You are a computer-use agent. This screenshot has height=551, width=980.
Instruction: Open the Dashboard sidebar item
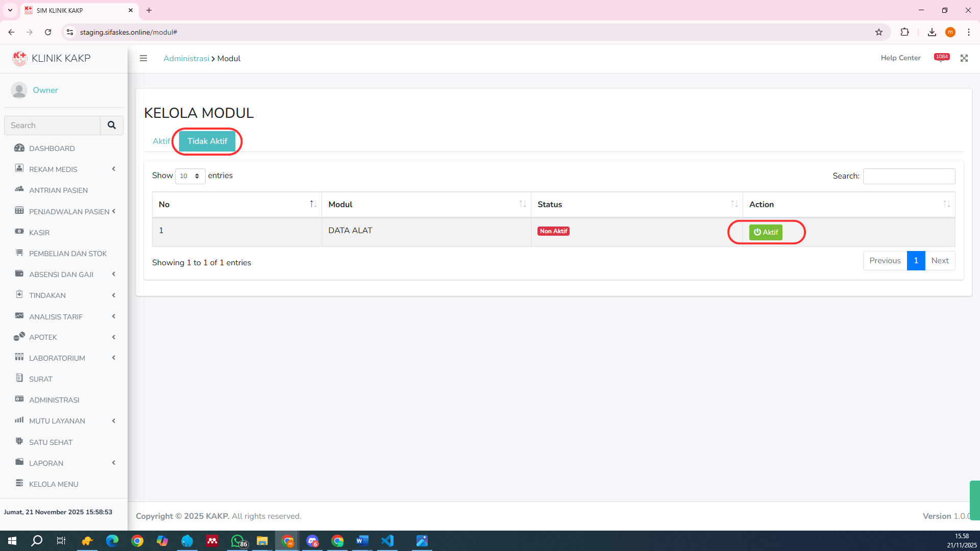[52, 148]
